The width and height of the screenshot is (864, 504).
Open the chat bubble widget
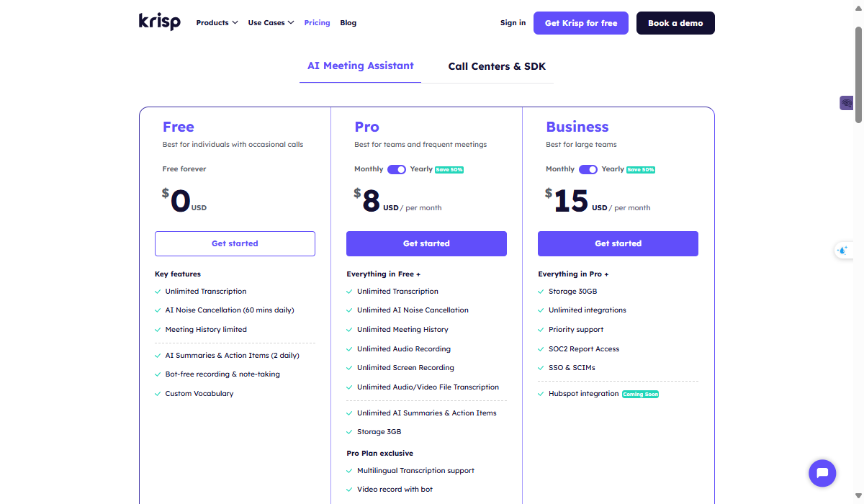[x=822, y=473]
